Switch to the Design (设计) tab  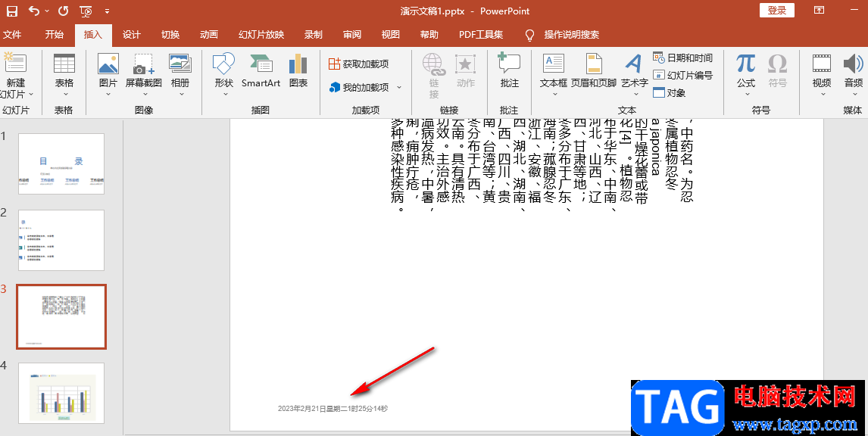click(132, 34)
